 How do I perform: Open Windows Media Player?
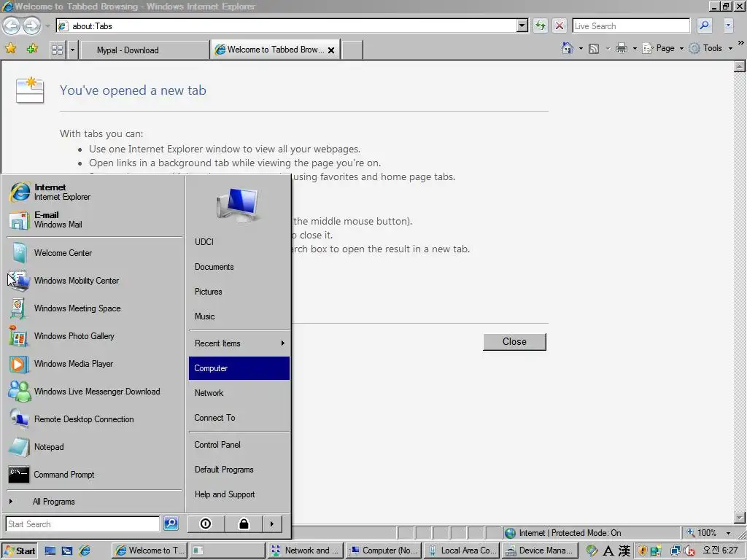(94, 363)
